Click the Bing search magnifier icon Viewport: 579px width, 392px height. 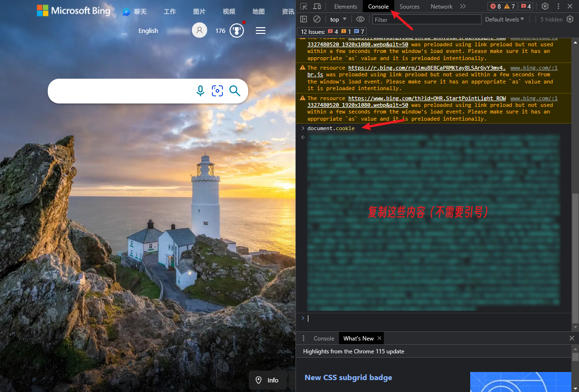234,91
